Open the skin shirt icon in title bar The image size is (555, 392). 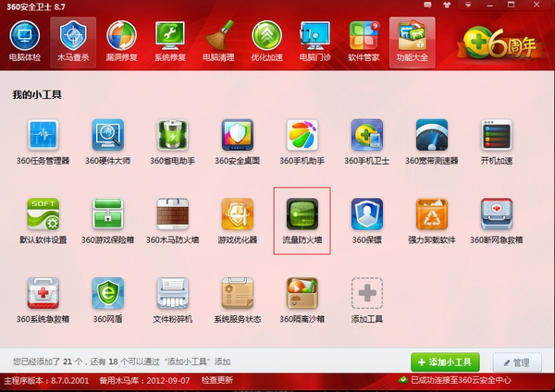click(x=447, y=5)
